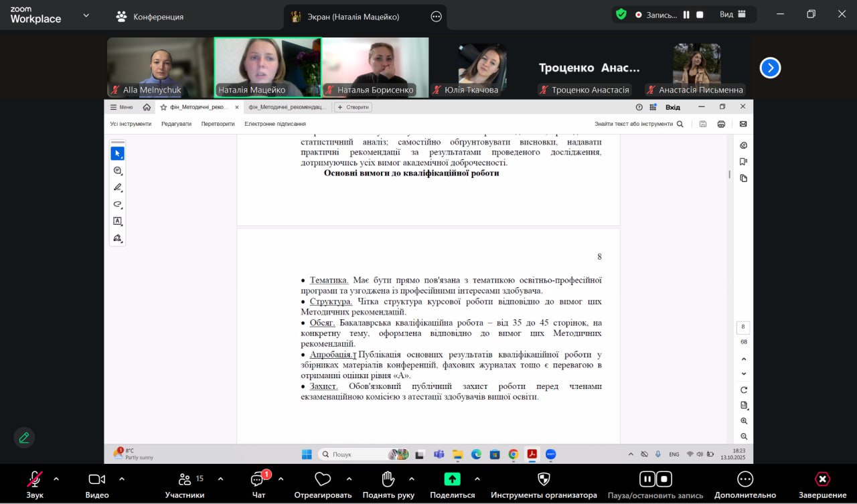Click Поднять руку hand icon
The height and width of the screenshot is (504, 857).
(388, 479)
